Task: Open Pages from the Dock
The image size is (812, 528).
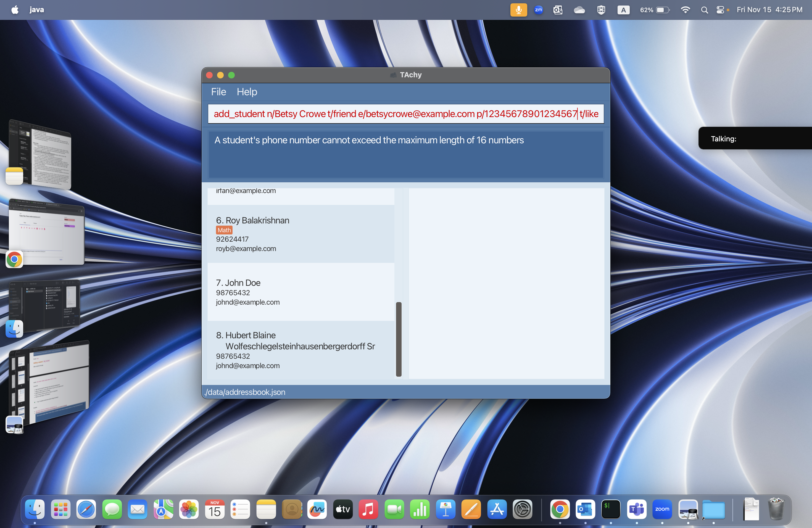Action: click(x=471, y=509)
